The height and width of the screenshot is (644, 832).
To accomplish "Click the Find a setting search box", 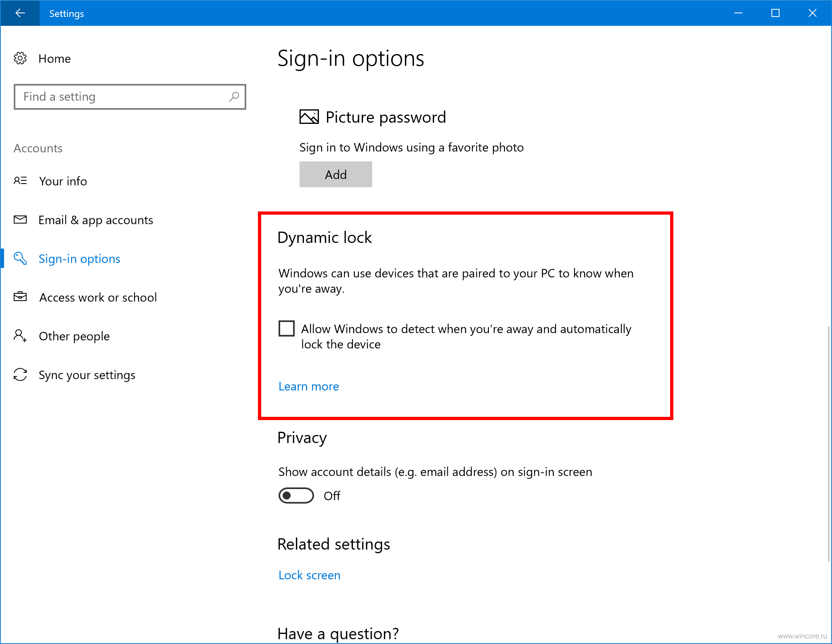I will coord(130,97).
